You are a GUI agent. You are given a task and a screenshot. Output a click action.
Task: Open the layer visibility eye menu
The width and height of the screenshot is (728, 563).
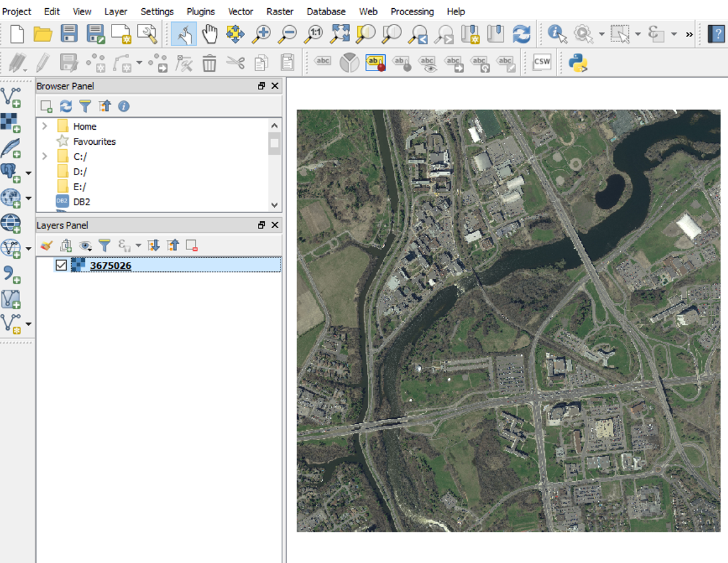click(x=86, y=246)
